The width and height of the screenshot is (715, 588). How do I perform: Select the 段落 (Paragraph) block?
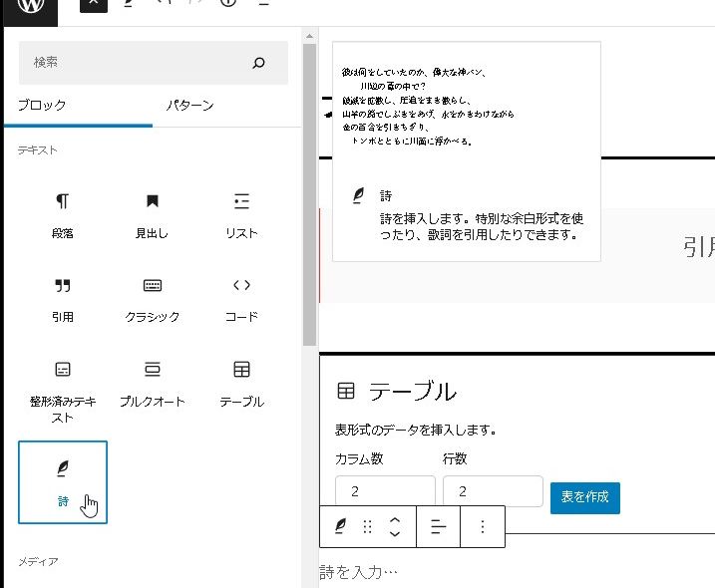(x=63, y=214)
